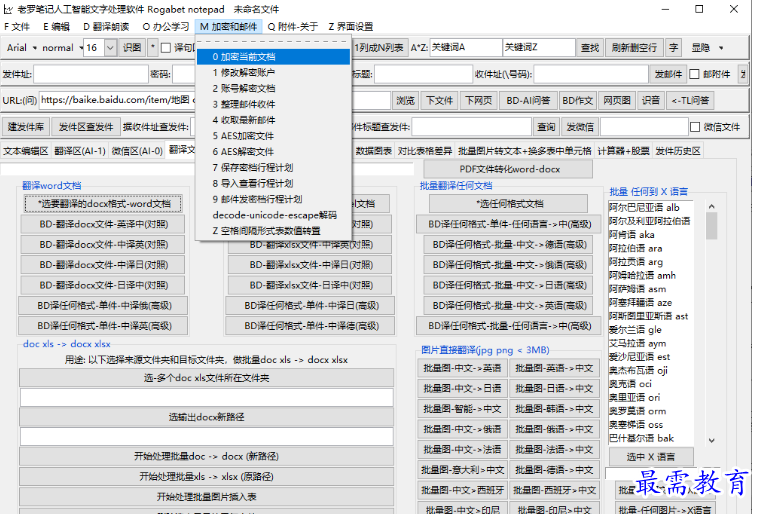This screenshot has width=757, height=514.
Task: Choose 2 账号解密文档 menu entry
Action: pos(273,88)
